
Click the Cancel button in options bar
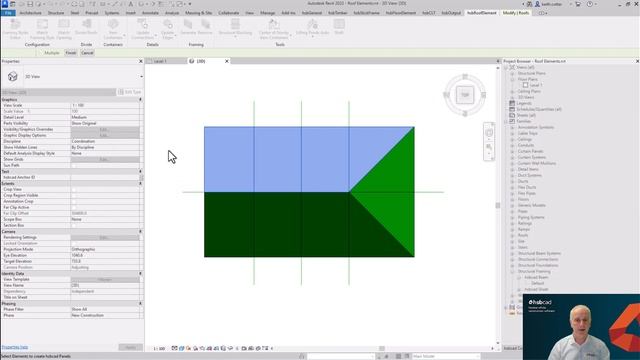pyautogui.click(x=87, y=53)
